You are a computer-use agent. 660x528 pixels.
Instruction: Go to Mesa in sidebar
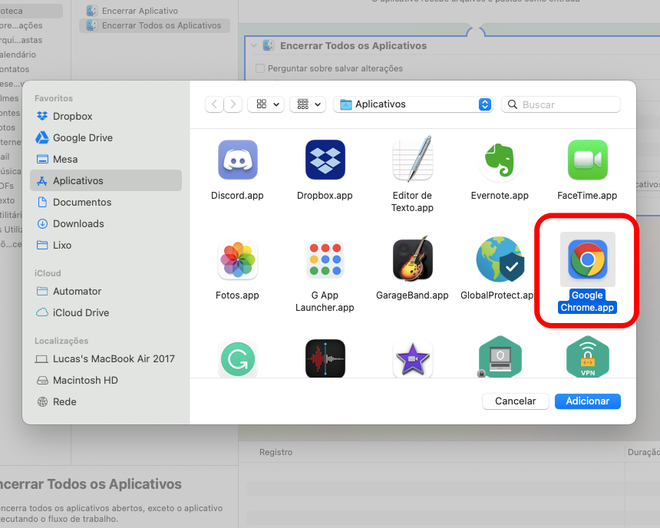[x=106, y=159]
